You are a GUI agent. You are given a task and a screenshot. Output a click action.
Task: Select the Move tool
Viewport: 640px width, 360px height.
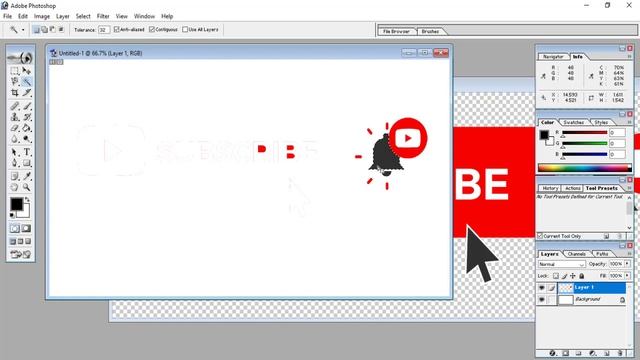[27, 71]
